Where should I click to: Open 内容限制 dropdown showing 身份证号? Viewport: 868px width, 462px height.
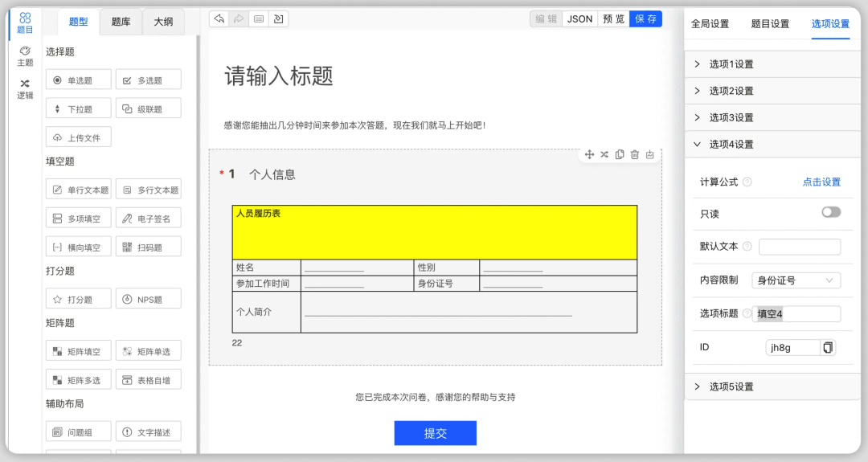(x=796, y=280)
